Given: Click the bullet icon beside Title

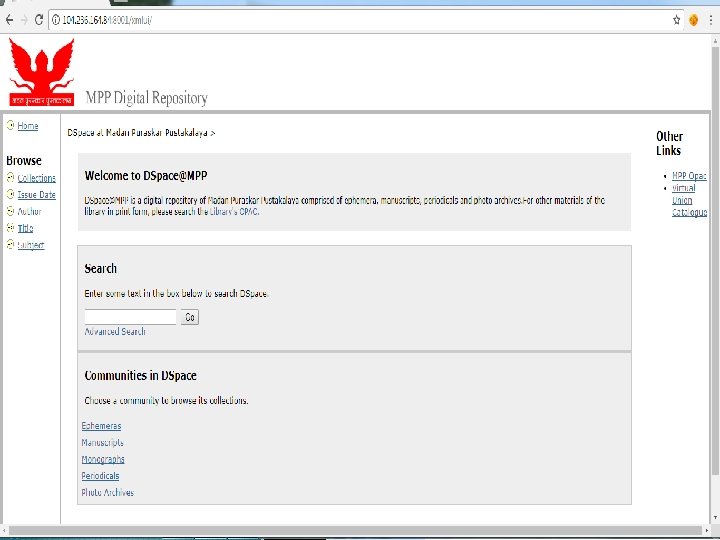Looking at the screenshot, I should click(x=11, y=227).
